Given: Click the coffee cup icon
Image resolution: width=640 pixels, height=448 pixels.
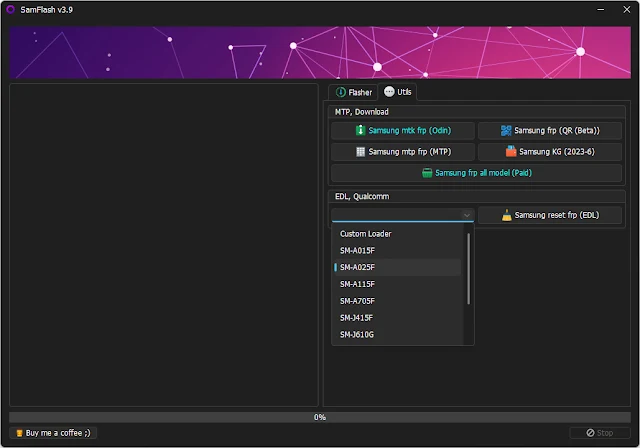Looking at the screenshot, I should (19, 433).
